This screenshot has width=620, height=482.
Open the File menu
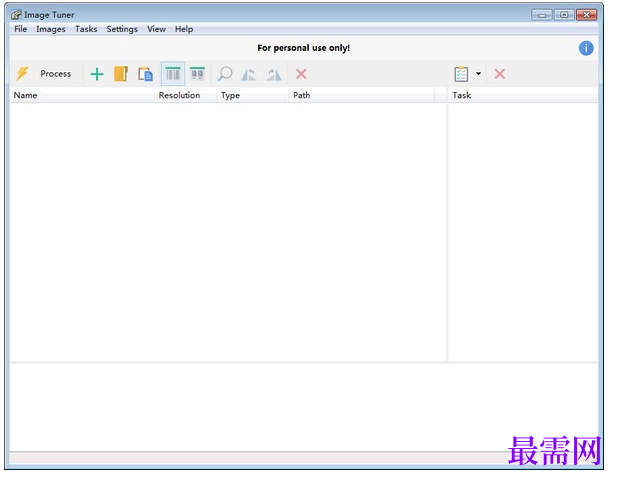[21, 29]
